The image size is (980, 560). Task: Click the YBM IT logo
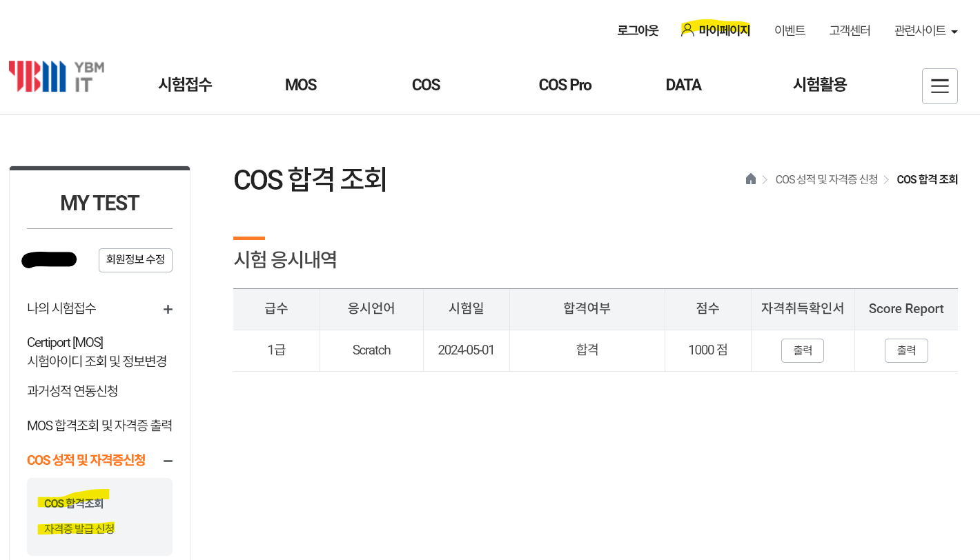pos(57,77)
